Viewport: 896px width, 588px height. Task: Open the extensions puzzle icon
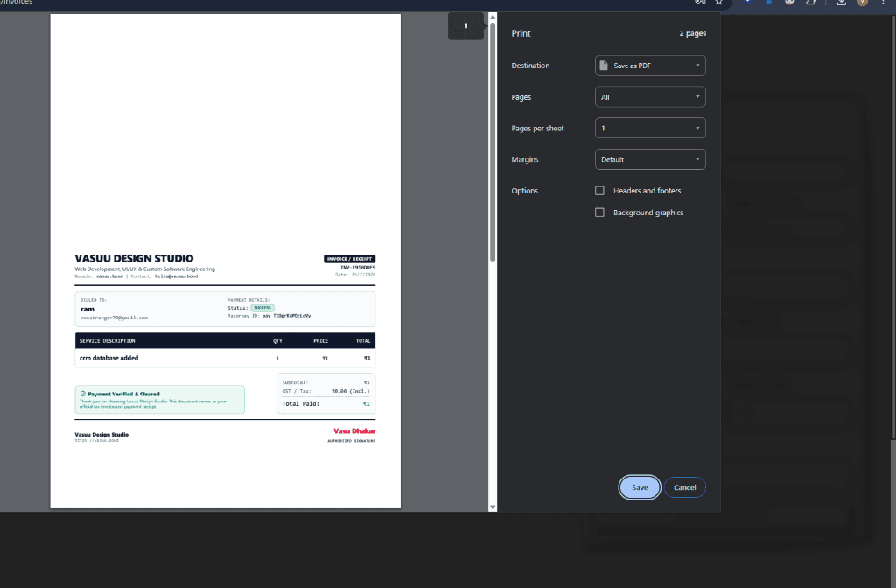coord(811,3)
